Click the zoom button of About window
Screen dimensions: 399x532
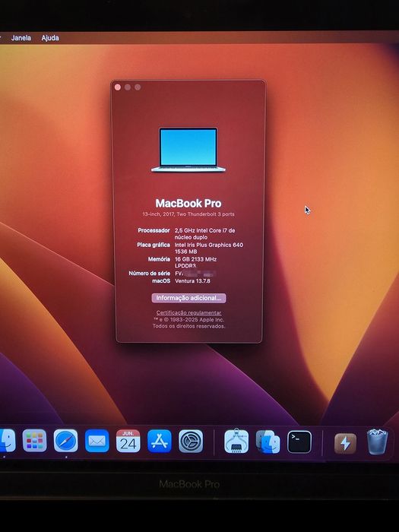138,87
